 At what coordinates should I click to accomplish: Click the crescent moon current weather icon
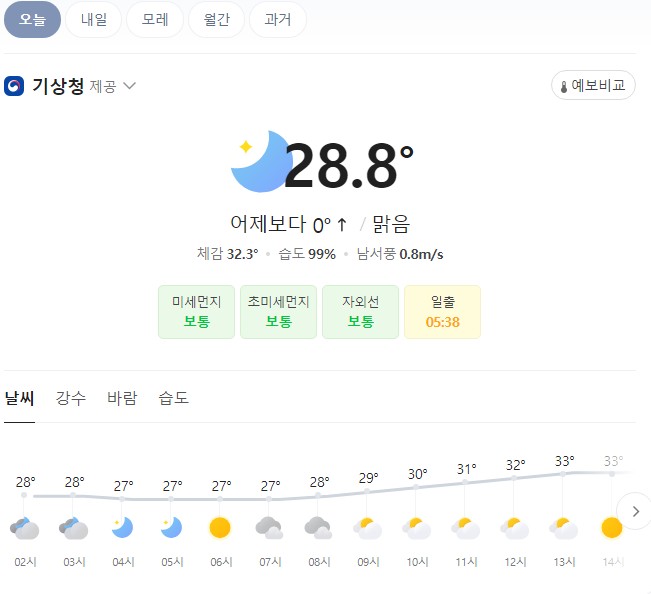coord(260,162)
